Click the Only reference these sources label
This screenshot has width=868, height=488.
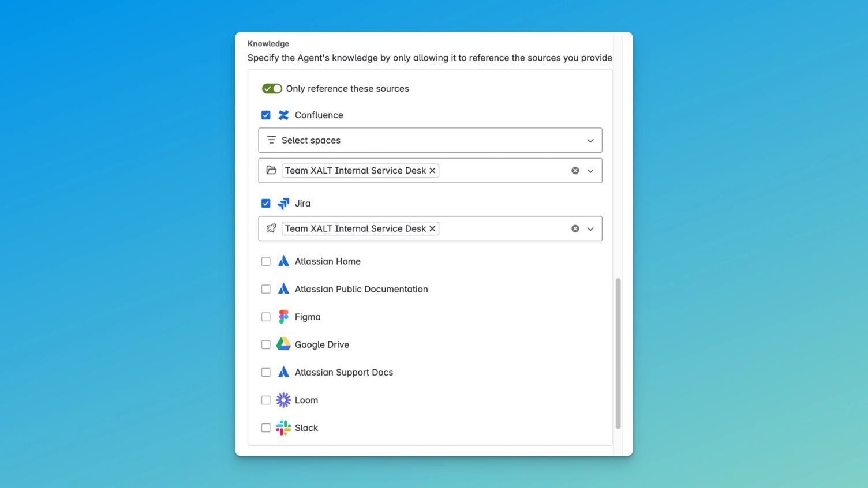347,88
